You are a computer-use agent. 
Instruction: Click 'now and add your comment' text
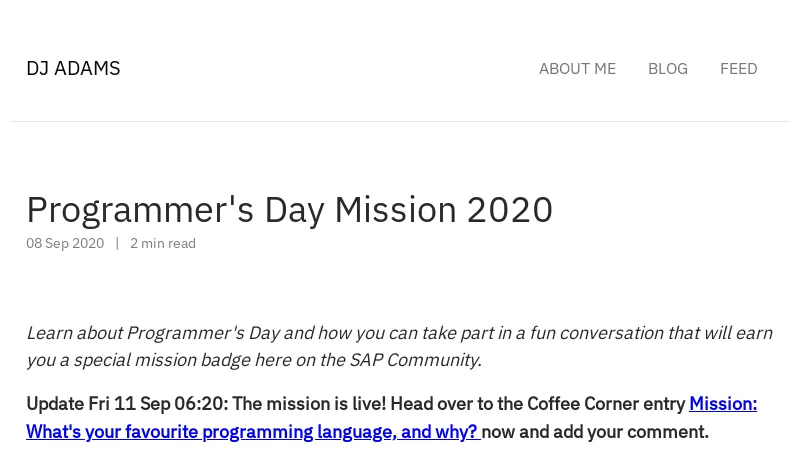[x=595, y=432]
